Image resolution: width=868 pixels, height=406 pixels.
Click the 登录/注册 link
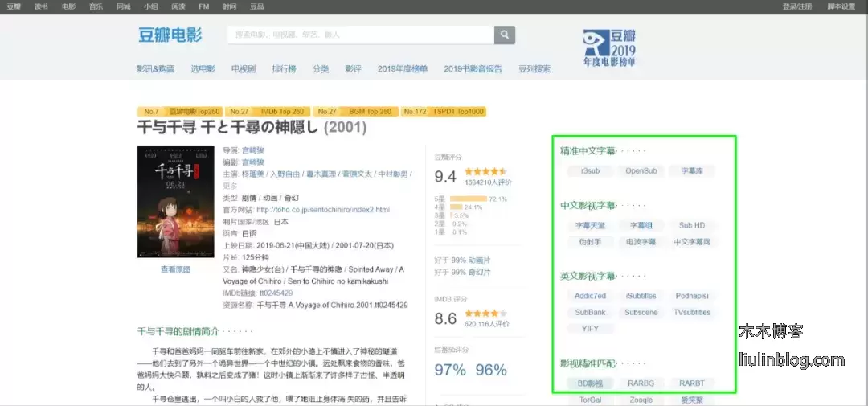coord(796,6)
